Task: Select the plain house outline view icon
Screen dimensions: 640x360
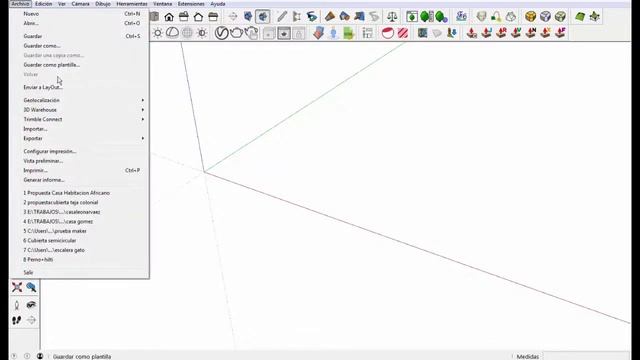Action: [198, 17]
